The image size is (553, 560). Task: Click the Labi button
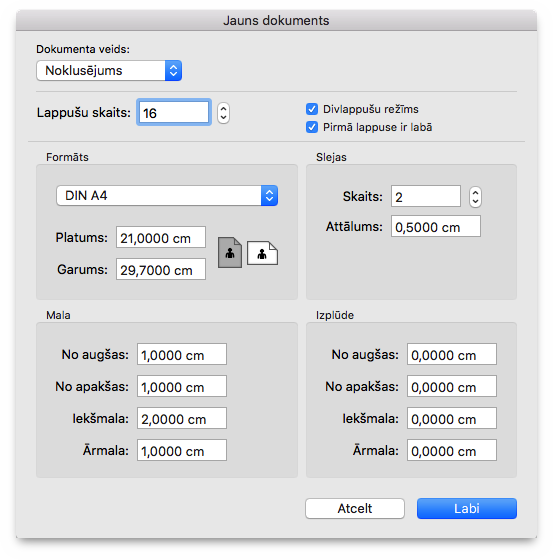point(467,508)
